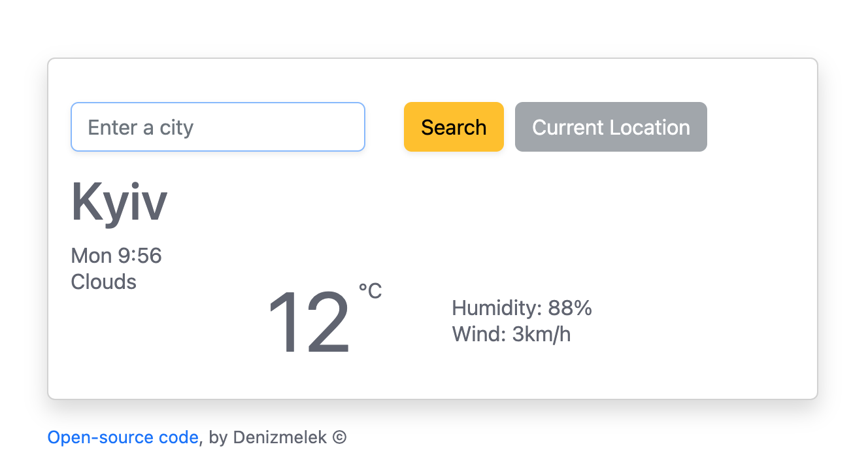Click inside the Enter a city field
This screenshot has width=868, height=472.
coord(218,127)
